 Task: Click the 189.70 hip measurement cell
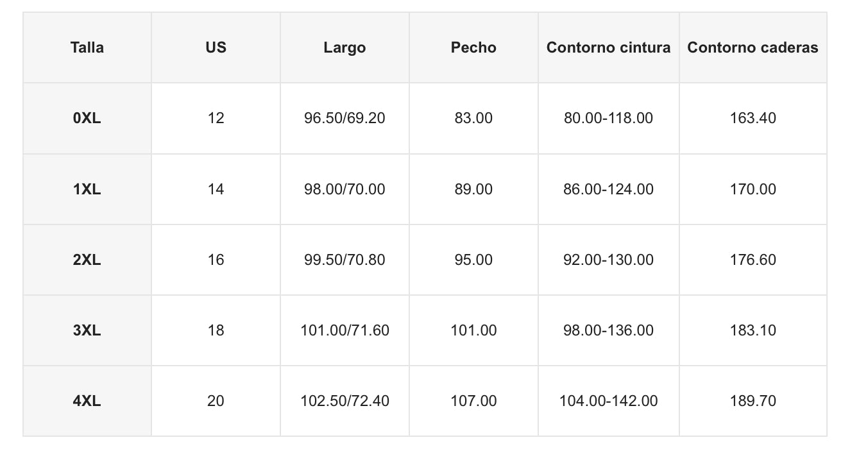point(753,401)
